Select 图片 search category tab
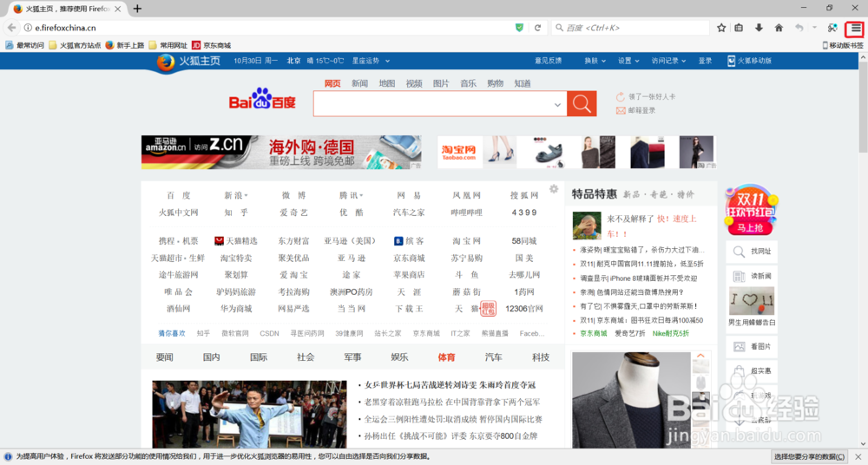 coord(441,83)
